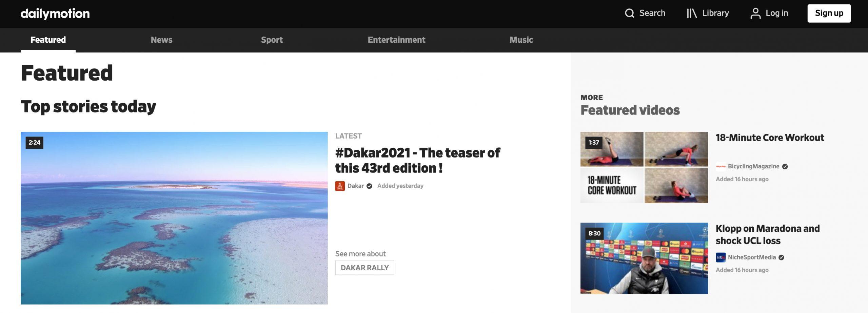Click verified badge next to Dakar
The height and width of the screenshot is (313, 868).
[369, 186]
